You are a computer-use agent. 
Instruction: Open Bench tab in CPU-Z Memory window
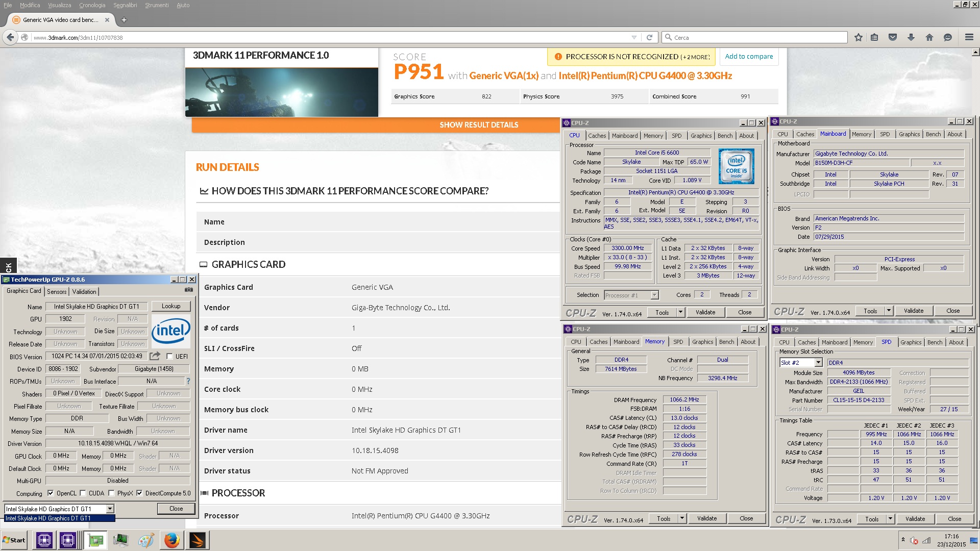click(x=726, y=342)
